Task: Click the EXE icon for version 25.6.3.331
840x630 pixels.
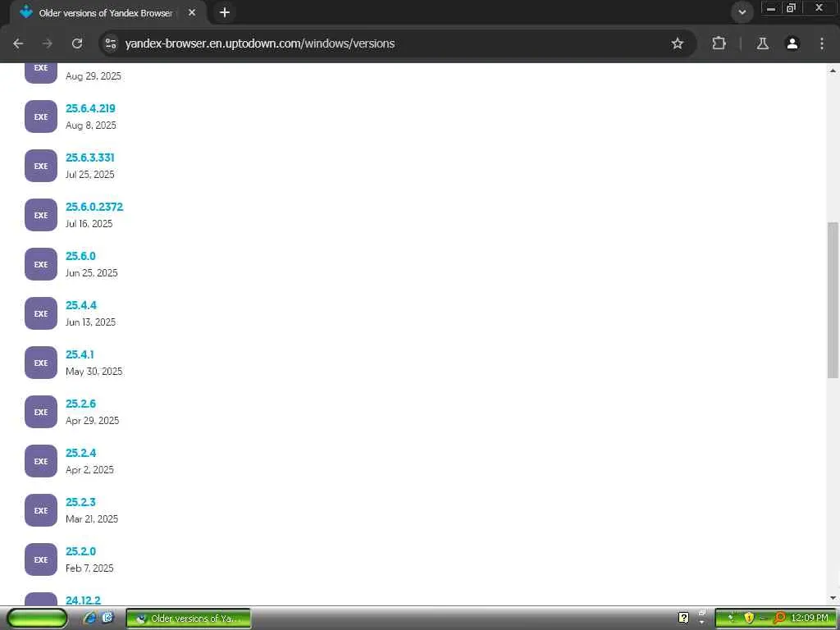Action: tap(41, 166)
